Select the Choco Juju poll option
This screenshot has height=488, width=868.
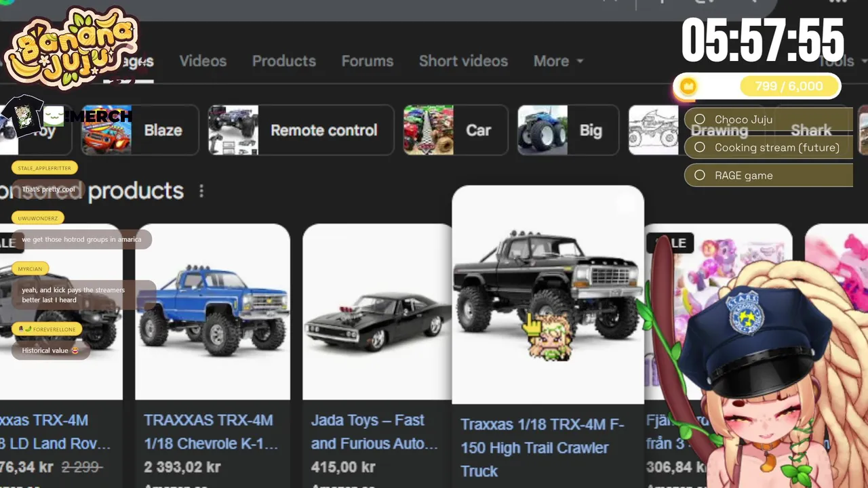tap(769, 119)
